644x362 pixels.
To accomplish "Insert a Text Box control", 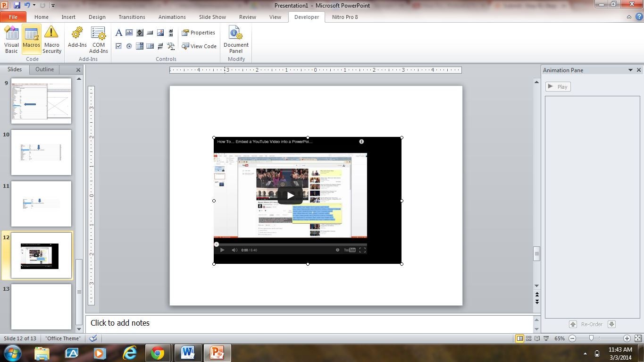I will pyautogui.click(x=129, y=33).
